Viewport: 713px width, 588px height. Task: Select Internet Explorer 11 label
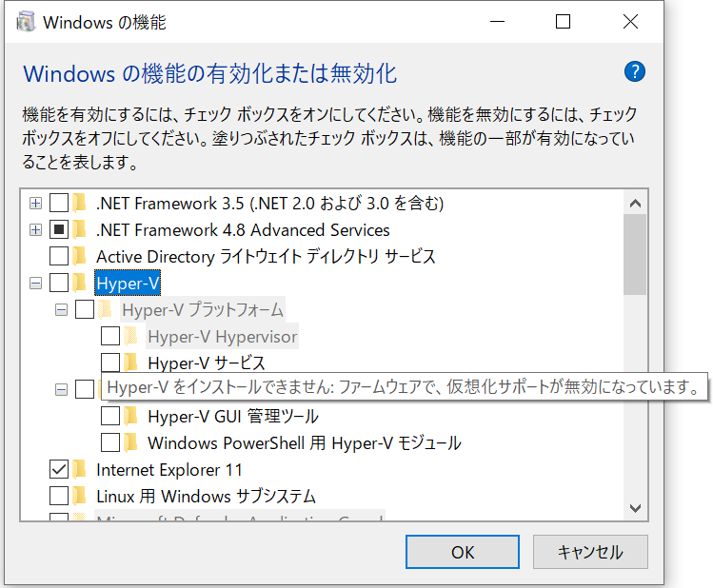point(169,470)
